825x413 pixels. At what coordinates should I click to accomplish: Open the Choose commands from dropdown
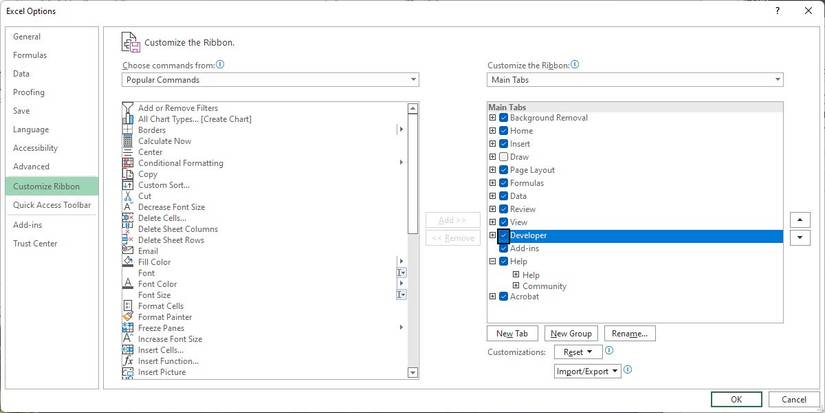click(x=270, y=80)
